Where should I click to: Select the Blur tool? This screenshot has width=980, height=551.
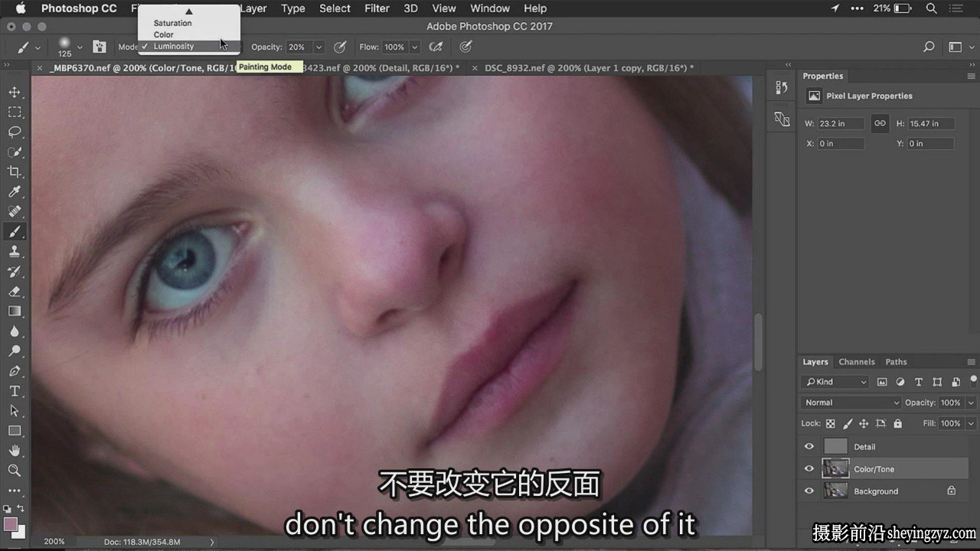(x=15, y=331)
